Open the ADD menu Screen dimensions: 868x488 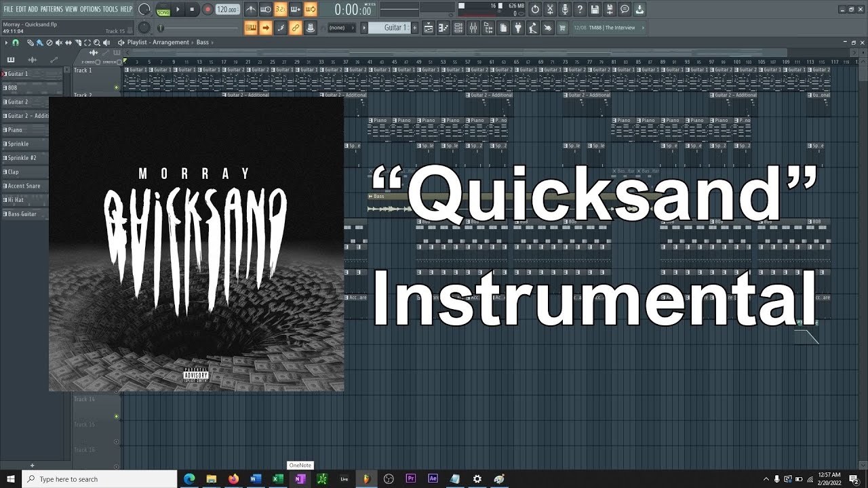click(x=33, y=9)
